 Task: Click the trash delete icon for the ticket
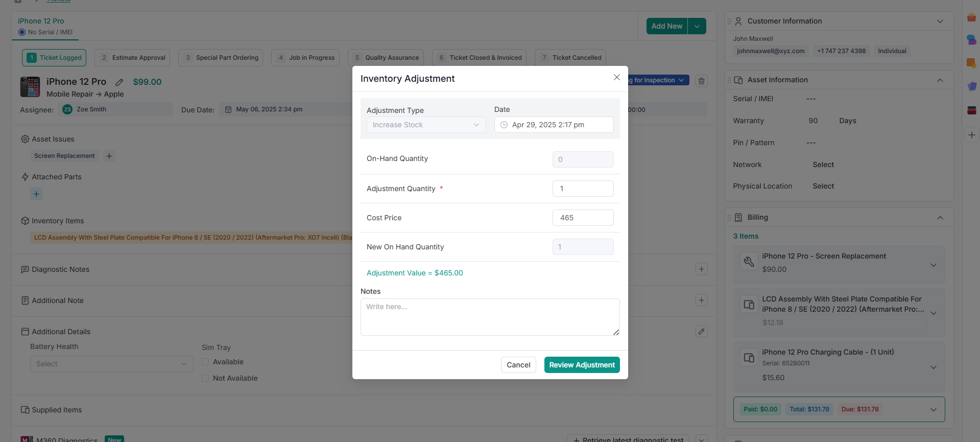pyautogui.click(x=702, y=81)
